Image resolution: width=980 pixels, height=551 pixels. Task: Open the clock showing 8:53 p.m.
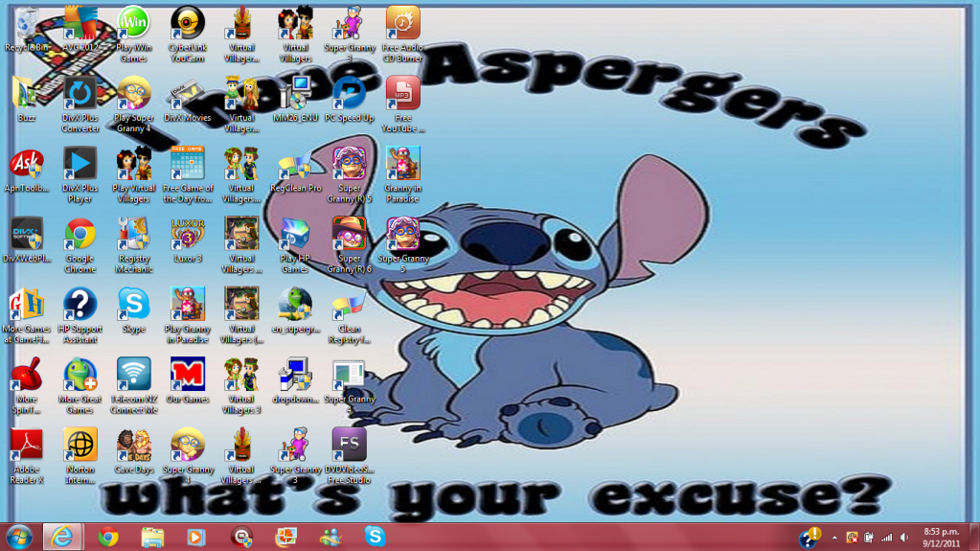click(941, 538)
